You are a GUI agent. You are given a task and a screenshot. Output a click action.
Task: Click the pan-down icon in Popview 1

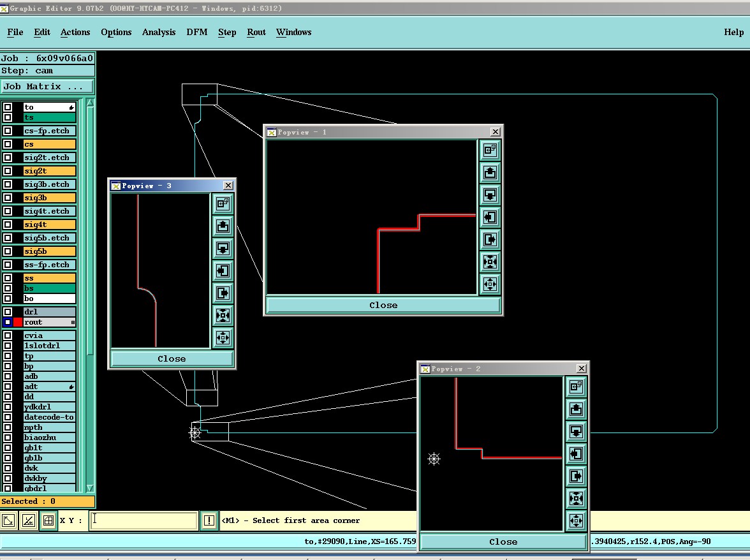tap(490, 195)
